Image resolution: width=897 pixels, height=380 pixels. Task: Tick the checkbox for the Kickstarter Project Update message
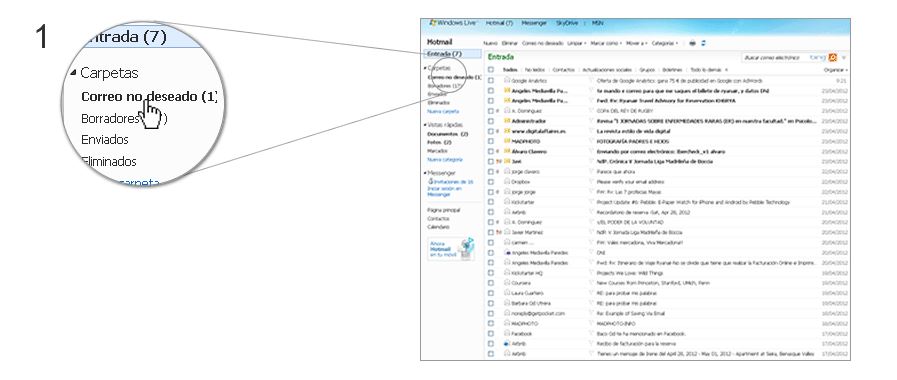[x=491, y=202]
